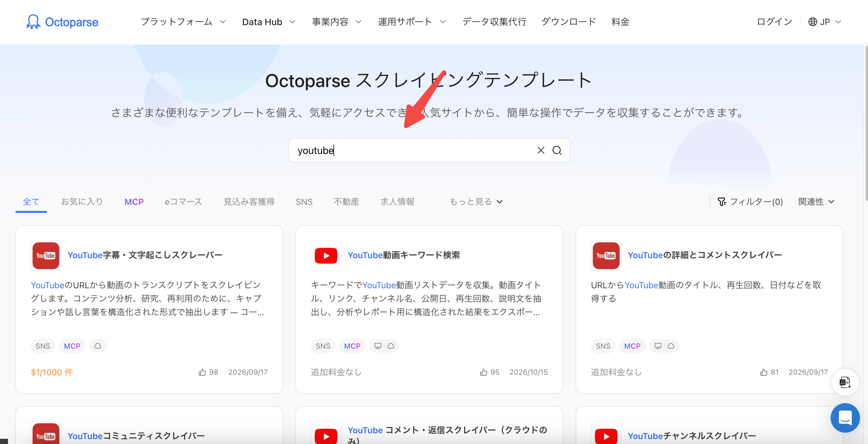Image resolution: width=868 pixels, height=444 pixels.
Task: Click desktop monitor icon on 動画キーワード検索 card
Action: 378,346
